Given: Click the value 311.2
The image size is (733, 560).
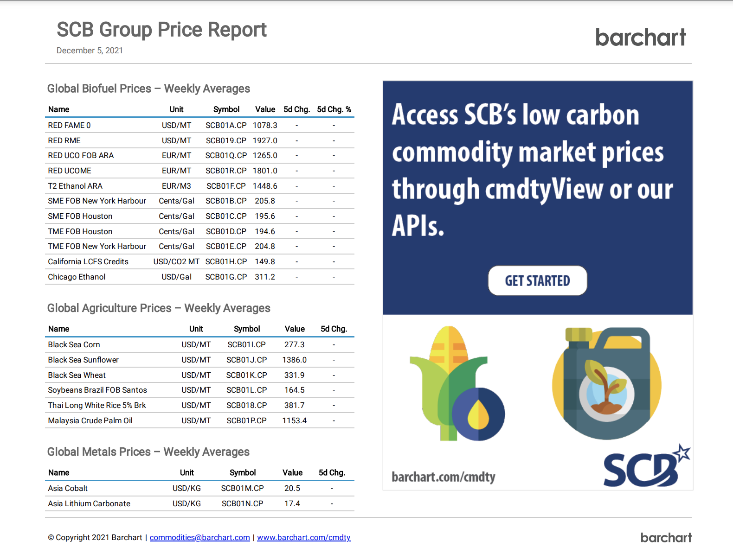Looking at the screenshot, I should 265,277.
